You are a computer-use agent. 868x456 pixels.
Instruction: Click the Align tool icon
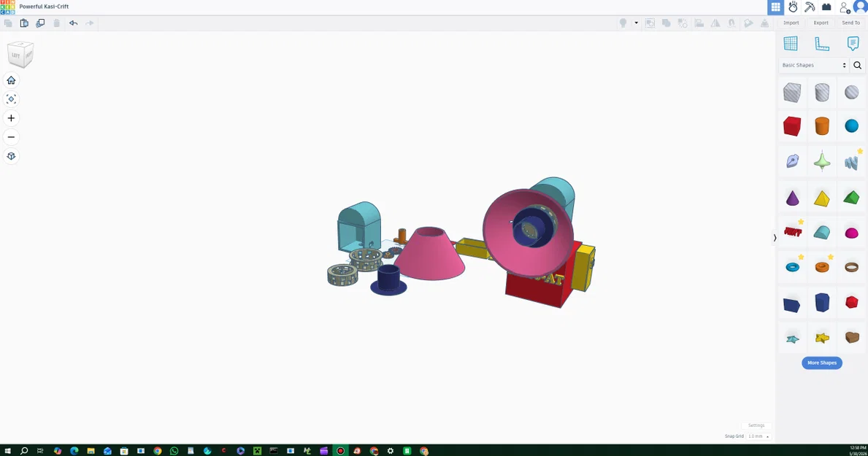(x=699, y=23)
